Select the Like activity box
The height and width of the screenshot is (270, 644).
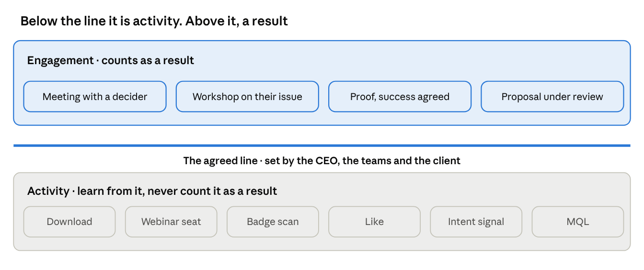[x=374, y=222]
